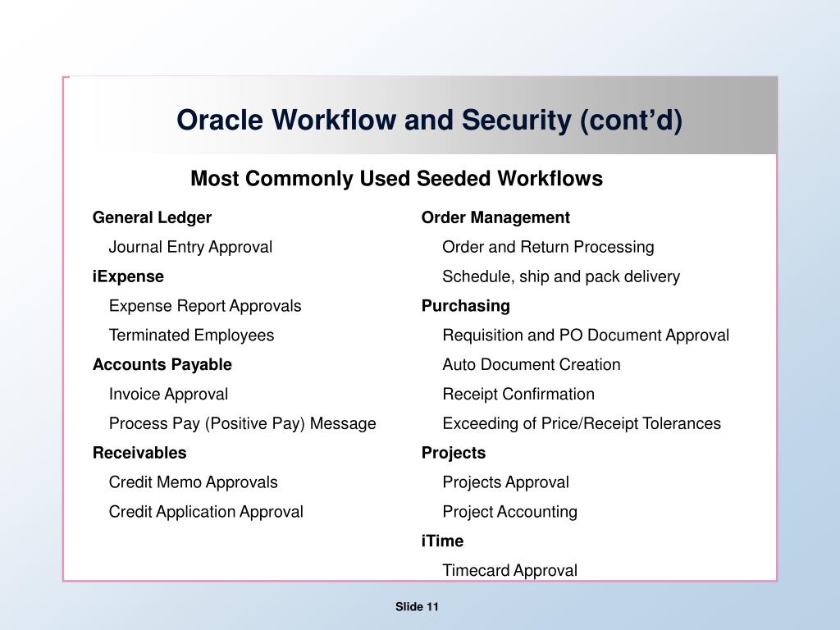Click the iTime heading
840x630 pixels.
tap(442, 541)
